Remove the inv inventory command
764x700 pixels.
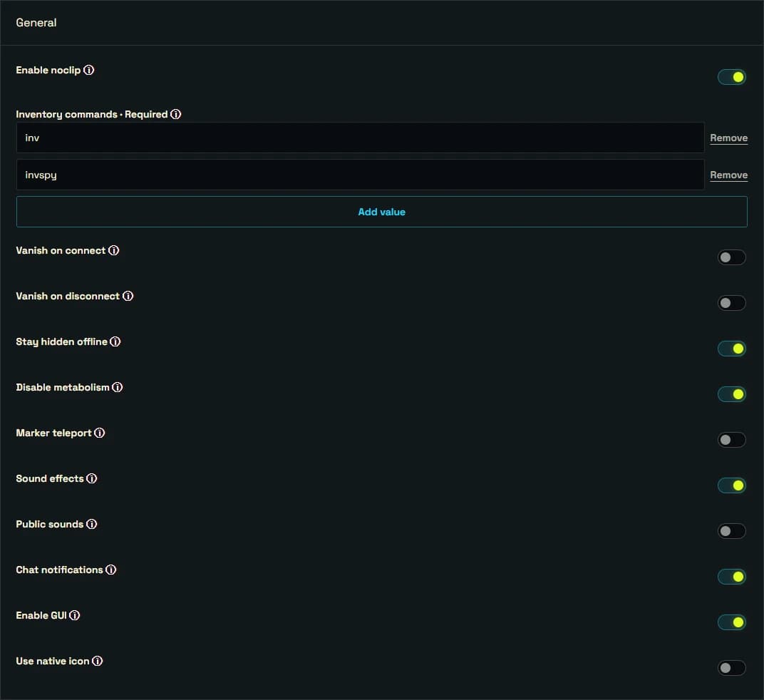(x=728, y=138)
